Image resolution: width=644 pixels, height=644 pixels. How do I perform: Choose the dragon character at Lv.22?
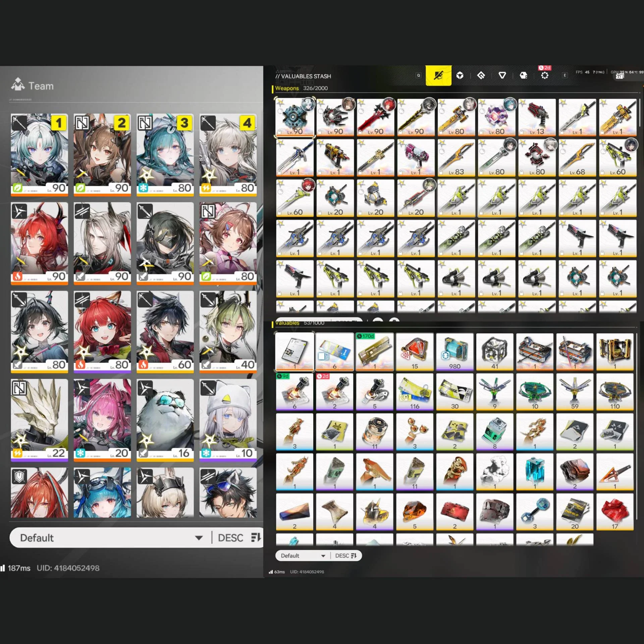coord(39,420)
